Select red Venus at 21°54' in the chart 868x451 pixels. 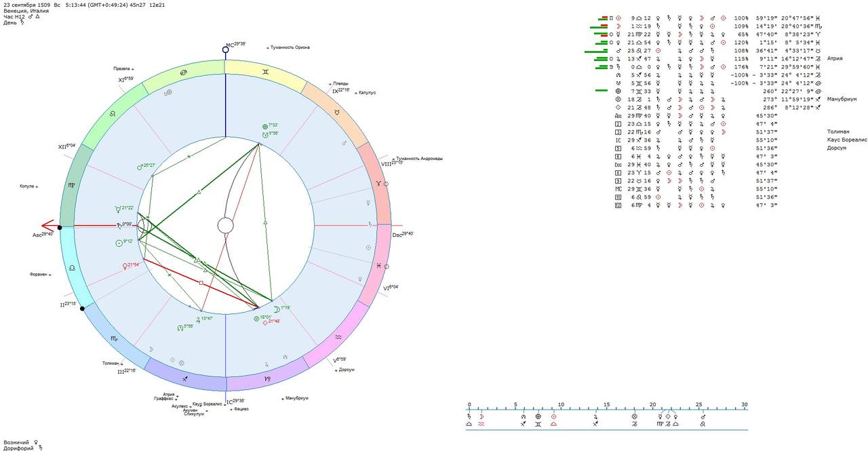[x=125, y=265]
